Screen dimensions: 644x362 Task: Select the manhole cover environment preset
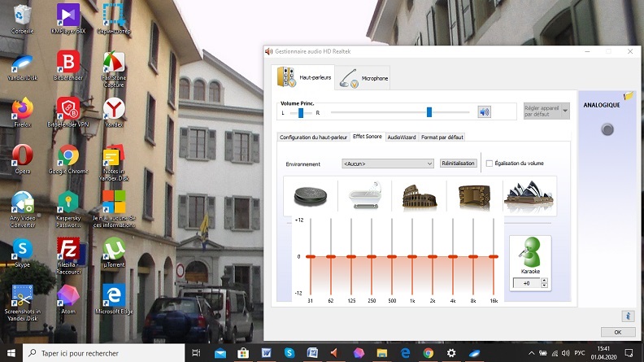(312, 196)
